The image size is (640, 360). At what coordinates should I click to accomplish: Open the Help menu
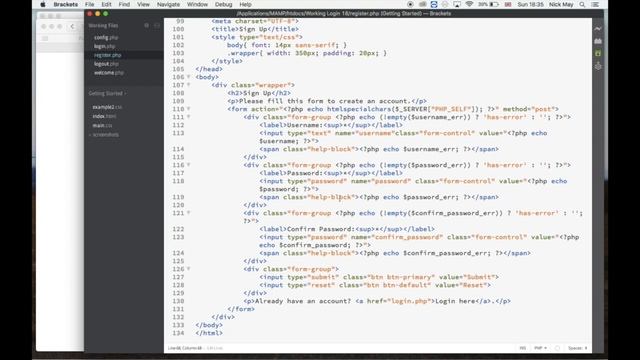coord(245,4)
